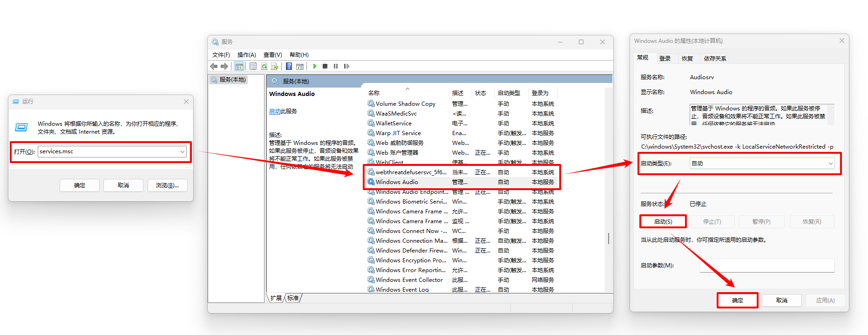Start the service with the green play icon
This screenshot has height=335, width=868.
pos(315,66)
